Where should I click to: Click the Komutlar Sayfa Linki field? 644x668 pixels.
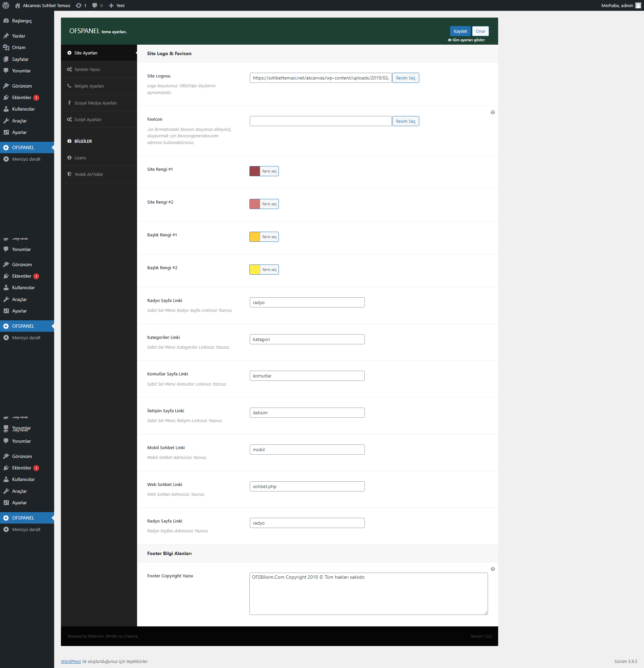[307, 376]
